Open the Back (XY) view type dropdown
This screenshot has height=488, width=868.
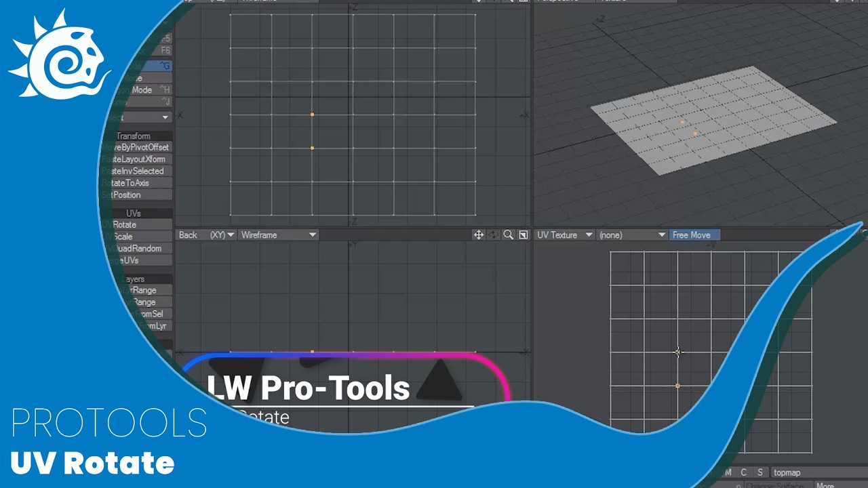[x=206, y=235]
